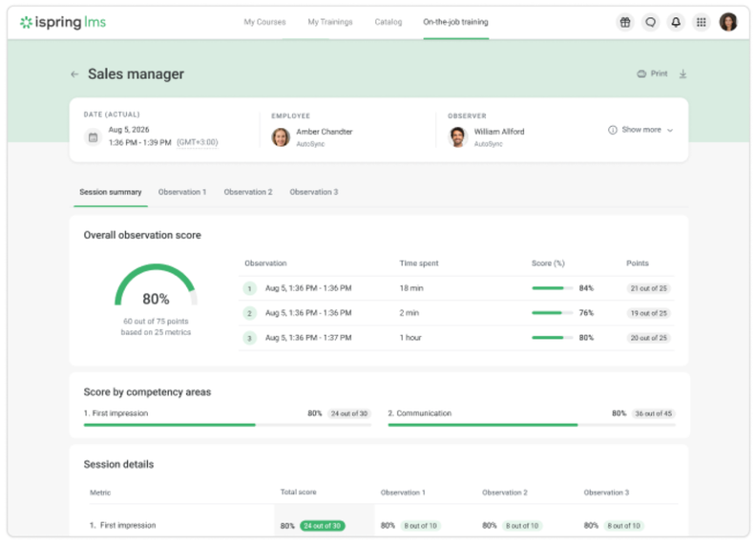756x545 pixels.
Task: Click '19 out of 25' points badge
Action: (648, 313)
